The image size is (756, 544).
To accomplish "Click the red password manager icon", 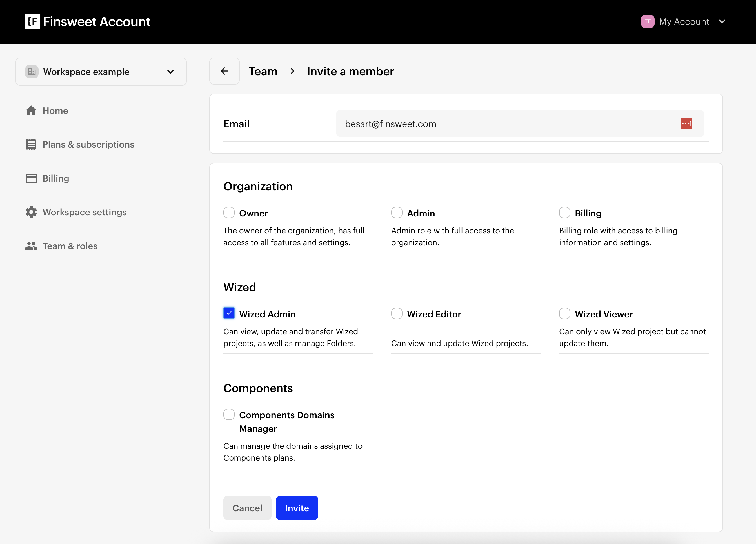I will pyautogui.click(x=686, y=123).
